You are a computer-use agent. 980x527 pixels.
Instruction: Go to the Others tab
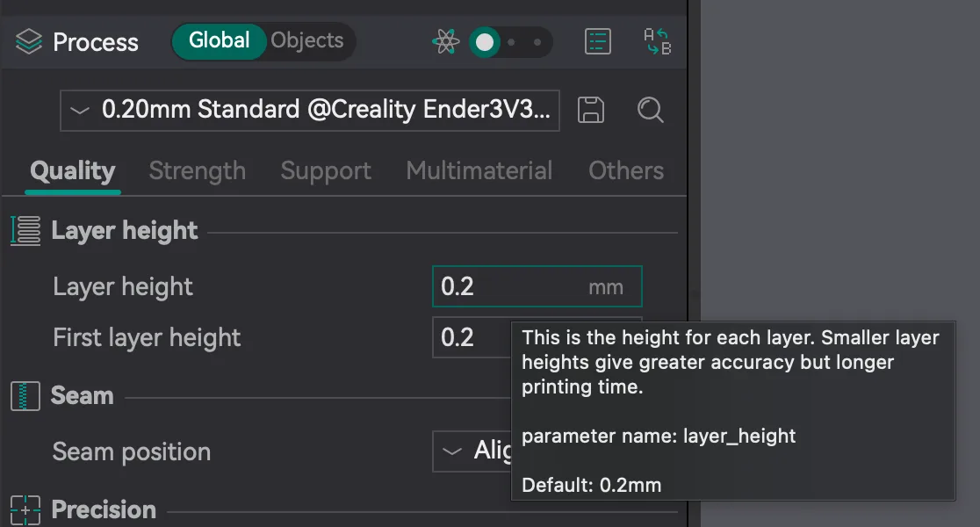click(626, 170)
